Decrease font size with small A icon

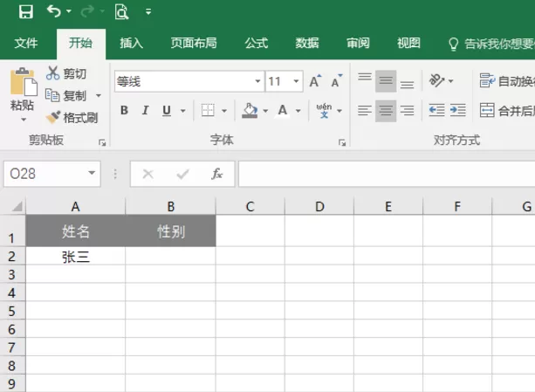[x=337, y=81]
